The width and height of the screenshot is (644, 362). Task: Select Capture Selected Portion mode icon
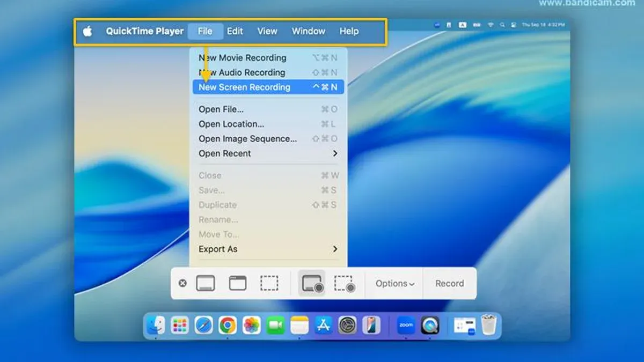click(269, 283)
